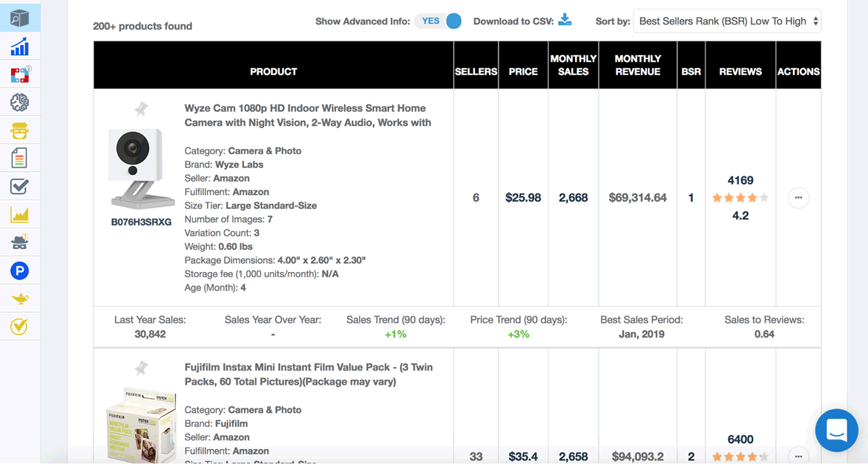Click the brain icon in the sidebar
Viewport: 868px width, 464px height.
[19, 102]
